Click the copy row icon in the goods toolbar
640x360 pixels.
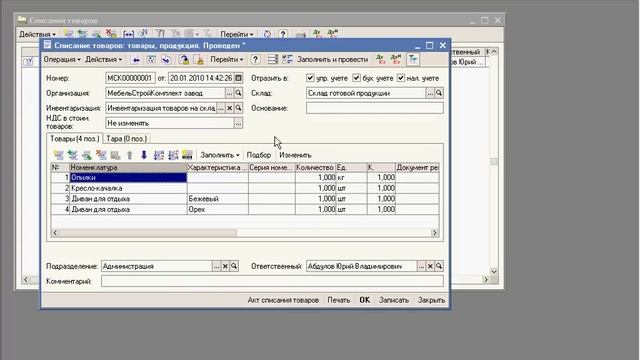coord(73,155)
